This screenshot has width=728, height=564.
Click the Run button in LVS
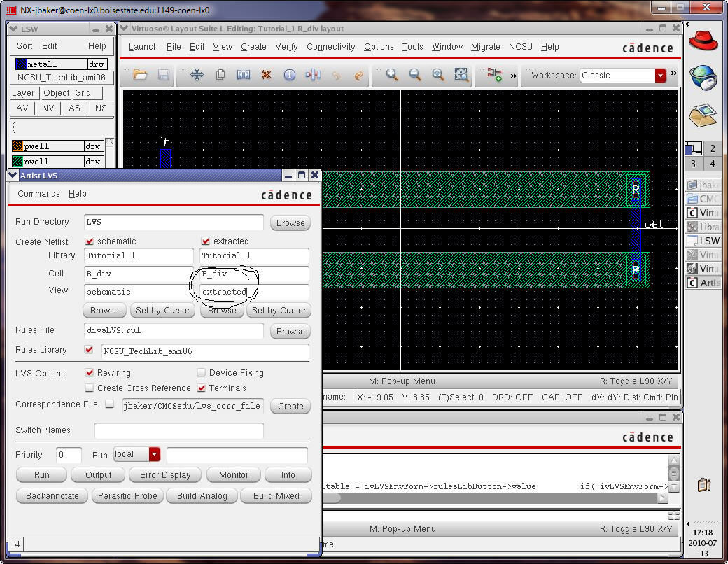(x=42, y=474)
